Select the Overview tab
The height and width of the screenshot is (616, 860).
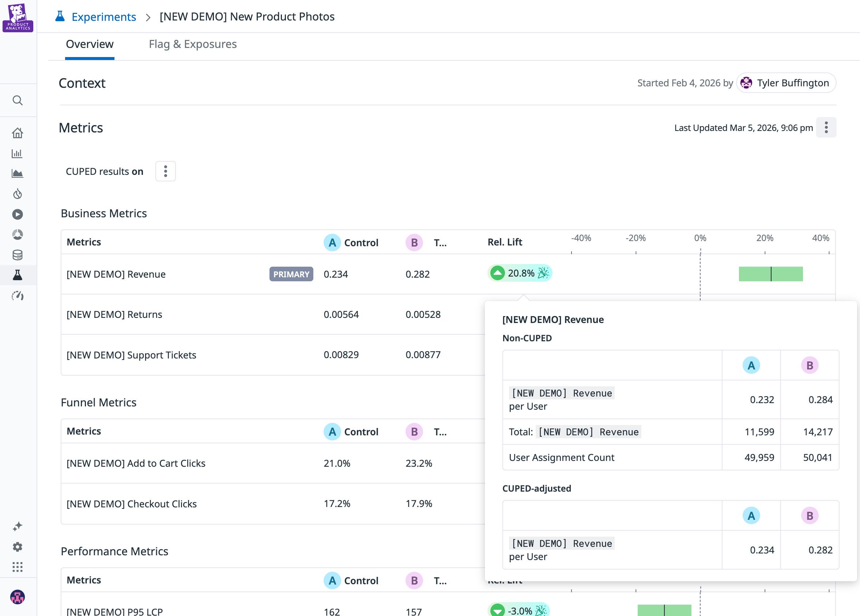(90, 44)
